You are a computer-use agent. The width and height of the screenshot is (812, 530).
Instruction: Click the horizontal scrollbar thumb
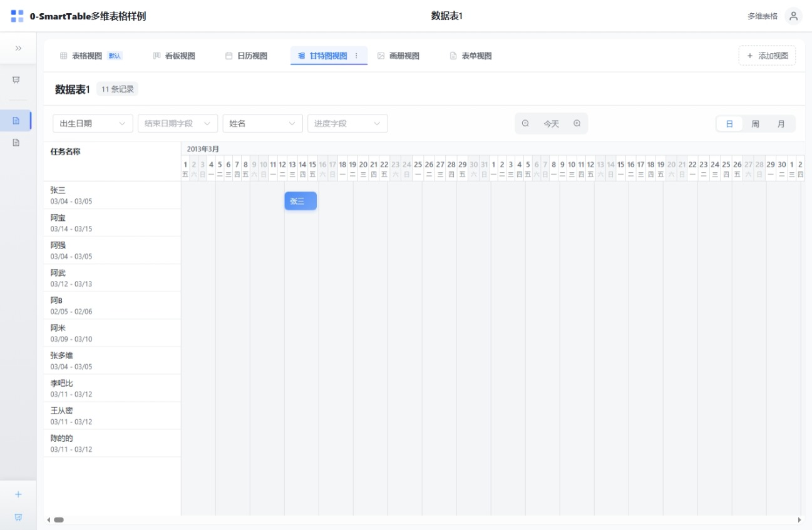tap(59, 520)
